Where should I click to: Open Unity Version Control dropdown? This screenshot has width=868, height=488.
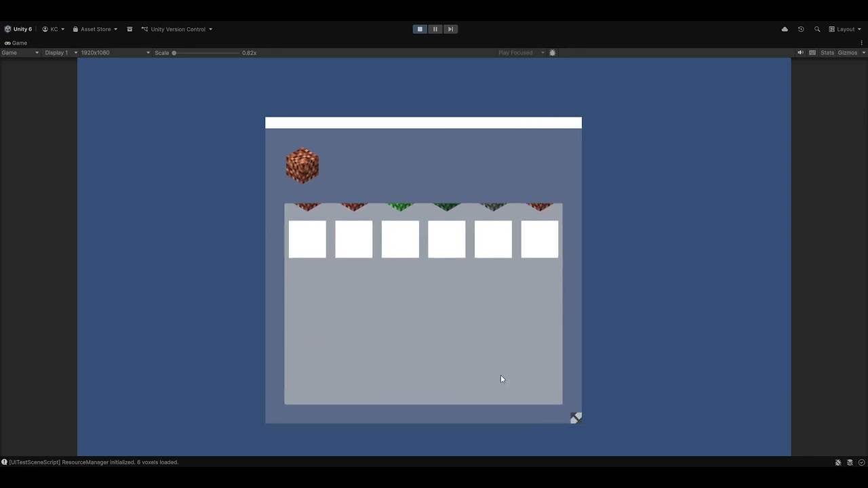tap(177, 29)
